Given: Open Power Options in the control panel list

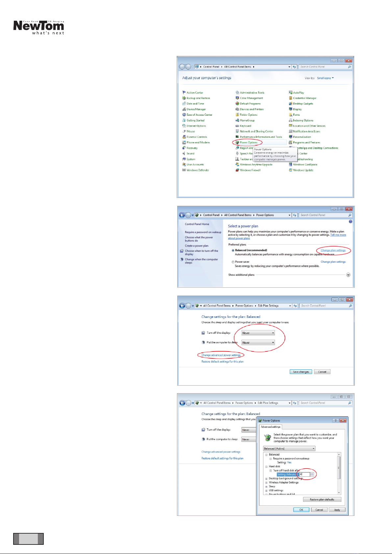Looking at the screenshot, I should pos(249,143).
